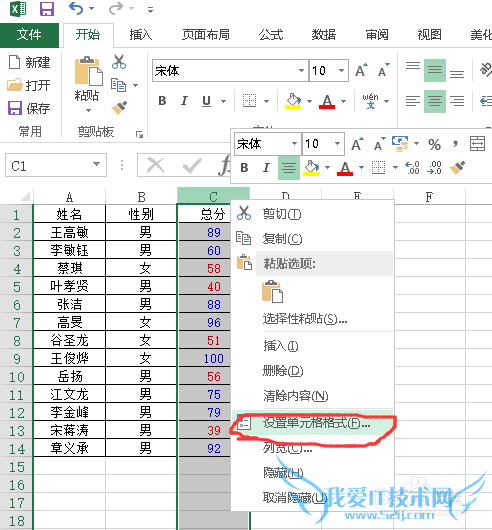This screenshot has height=530, width=492.
Task: Expand the 粘贴 dropdown arrow below paste
Action: click(88, 110)
